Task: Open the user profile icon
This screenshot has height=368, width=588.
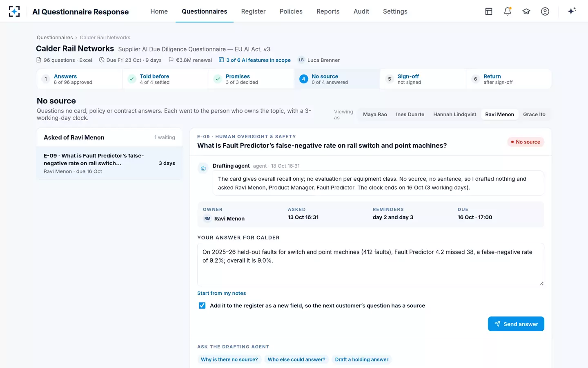Action: [545, 11]
